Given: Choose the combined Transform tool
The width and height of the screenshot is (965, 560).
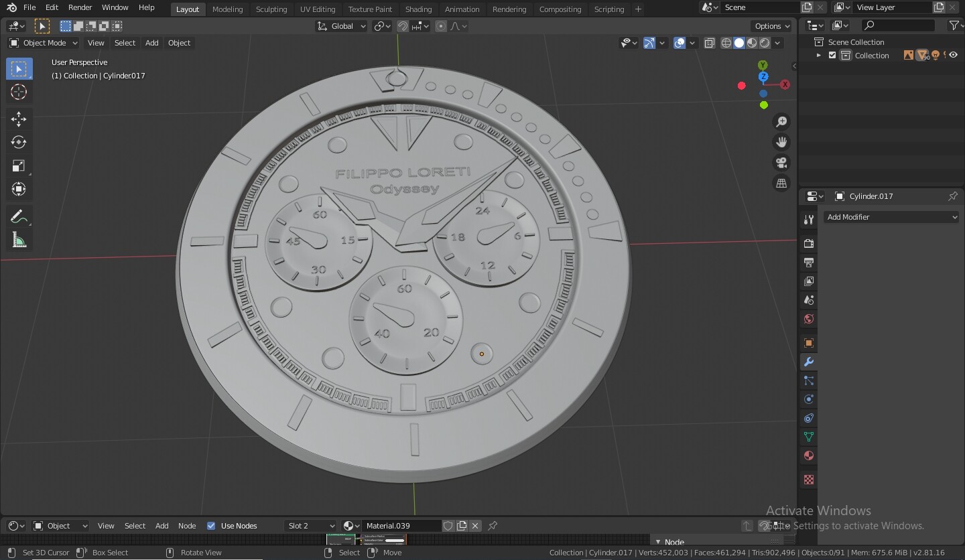Looking at the screenshot, I should (x=19, y=190).
